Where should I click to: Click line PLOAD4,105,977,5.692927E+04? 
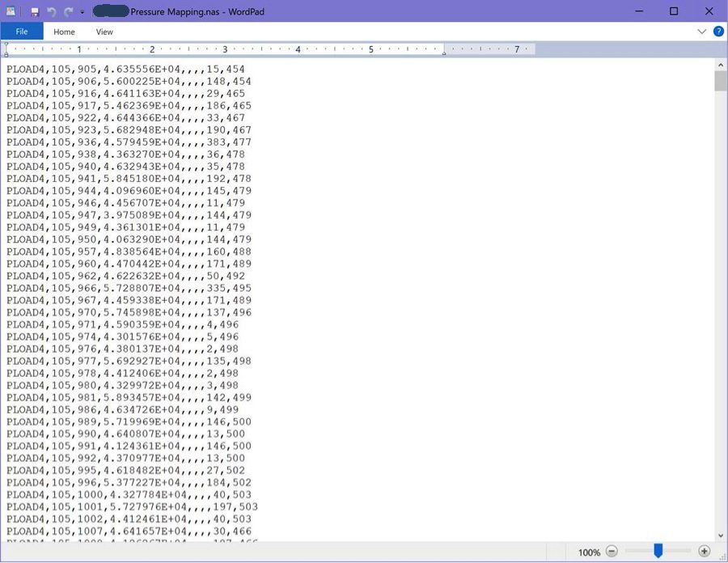point(129,361)
